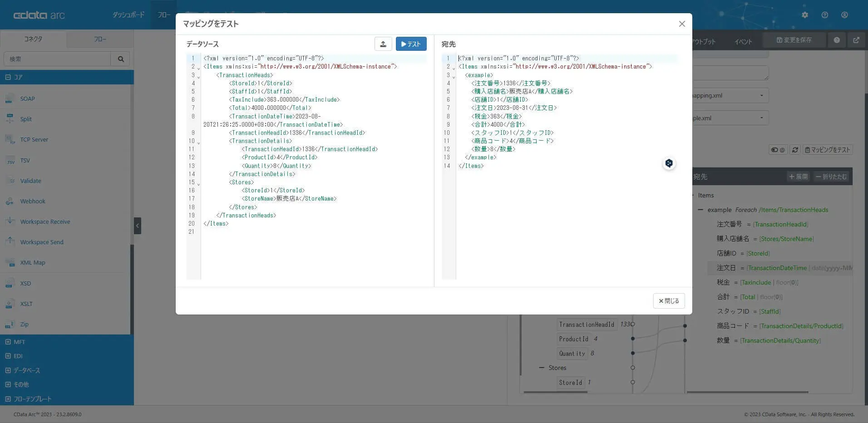This screenshot has height=423, width=868.
Task: Select the Webhook connector
Action: (x=32, y=201)
